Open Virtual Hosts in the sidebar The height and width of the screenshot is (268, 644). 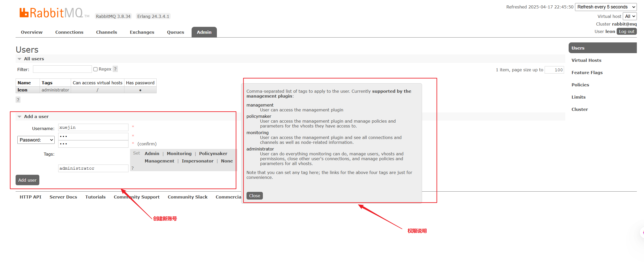pyautogui.click(x=586, y=60)
